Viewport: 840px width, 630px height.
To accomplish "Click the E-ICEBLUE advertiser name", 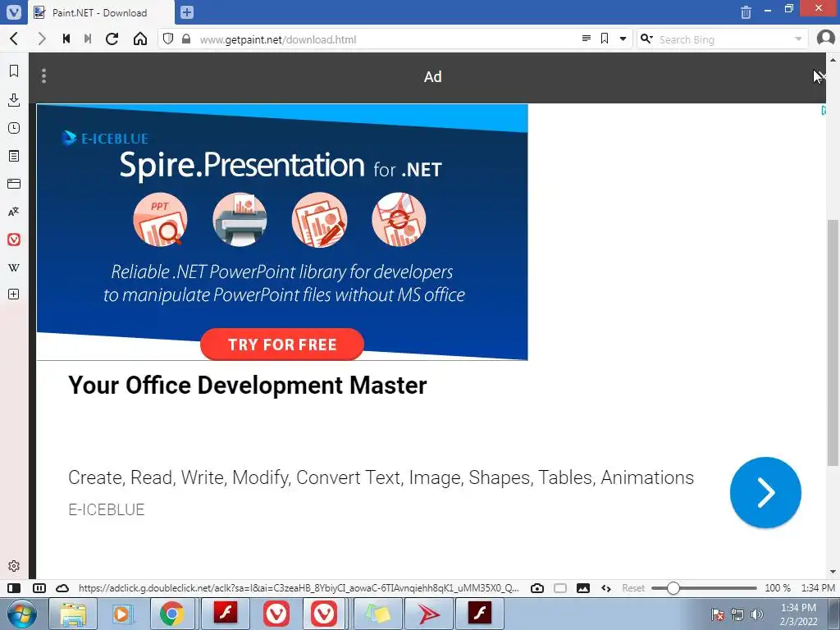I will (x=107, y=509).
